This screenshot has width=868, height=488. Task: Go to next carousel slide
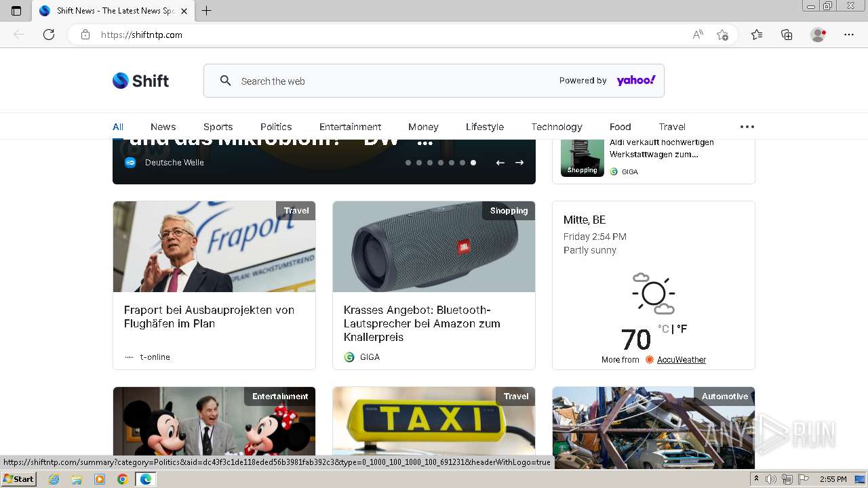click(519, 163)
